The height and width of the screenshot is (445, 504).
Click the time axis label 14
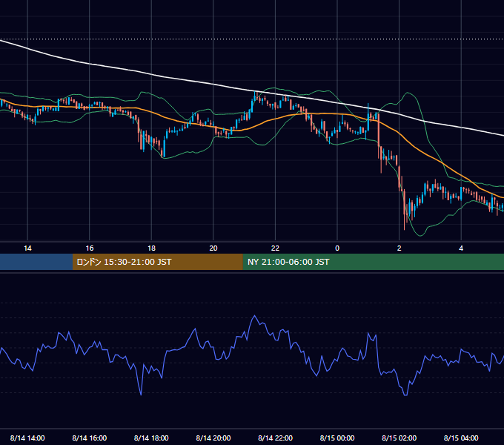(x=27, y=248)
